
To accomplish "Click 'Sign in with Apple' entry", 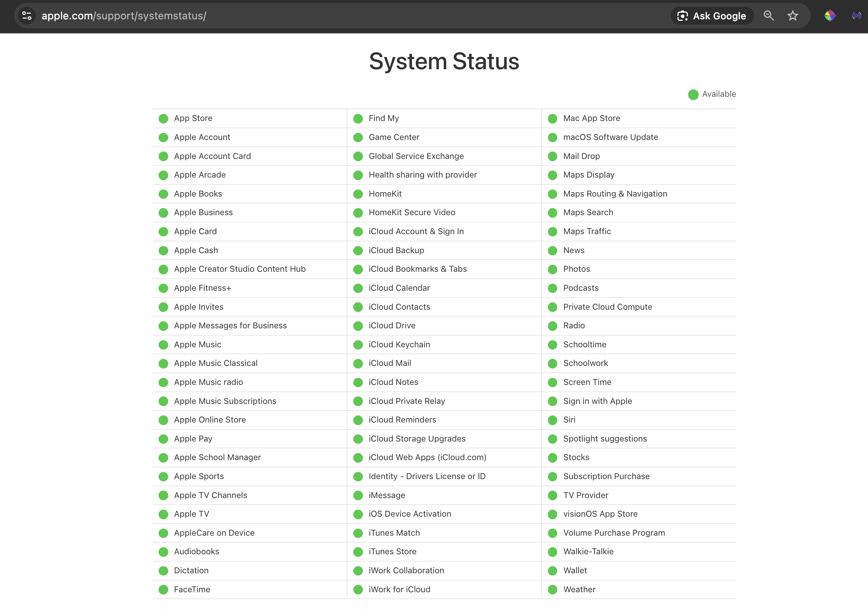I will (x=598, y=401).
